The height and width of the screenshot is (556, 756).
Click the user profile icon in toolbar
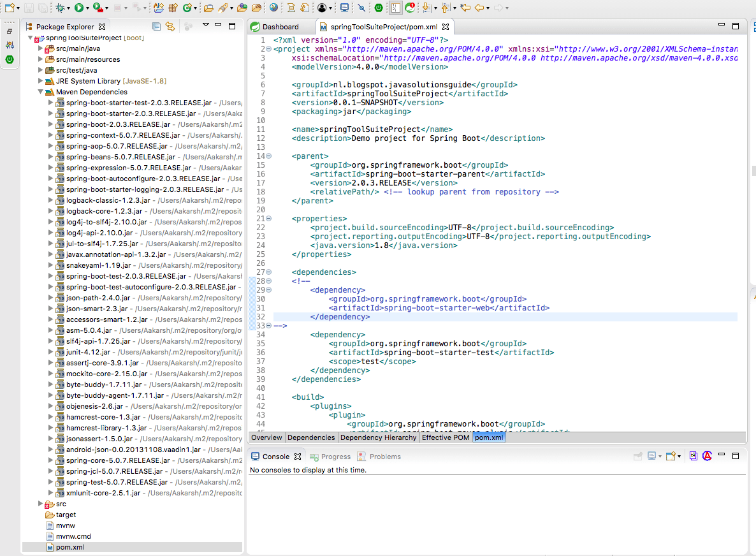tap(322, 8)
